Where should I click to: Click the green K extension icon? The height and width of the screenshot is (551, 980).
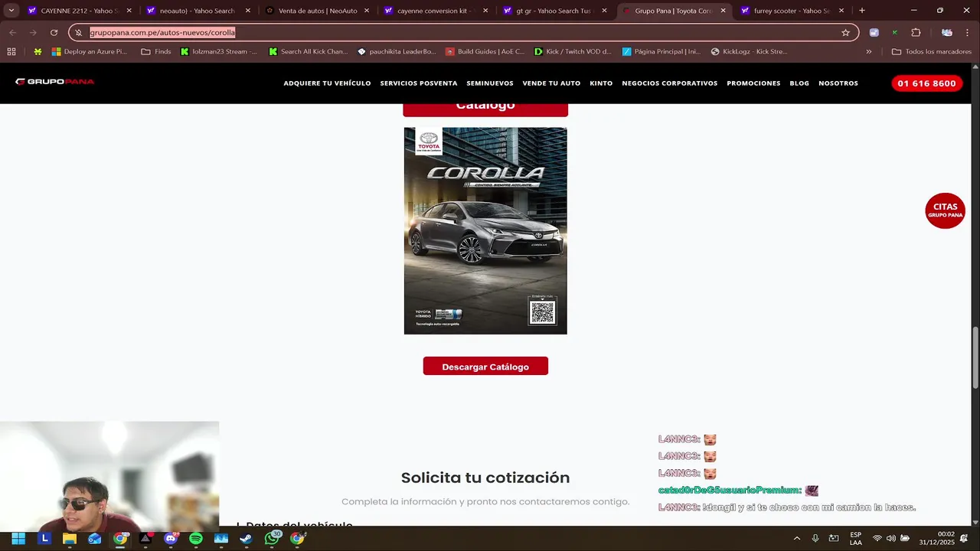pyautogui.click(x=895, y=33)
